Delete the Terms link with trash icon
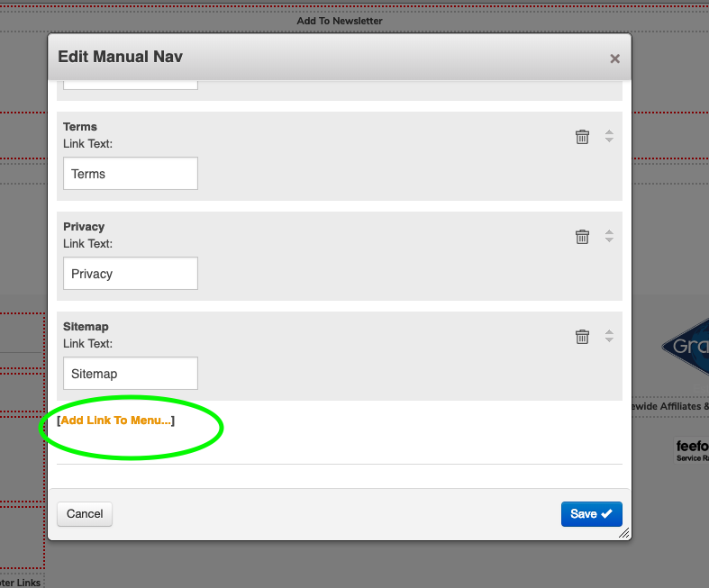Screen dimensions: 709x588 [x=582, y=137]
